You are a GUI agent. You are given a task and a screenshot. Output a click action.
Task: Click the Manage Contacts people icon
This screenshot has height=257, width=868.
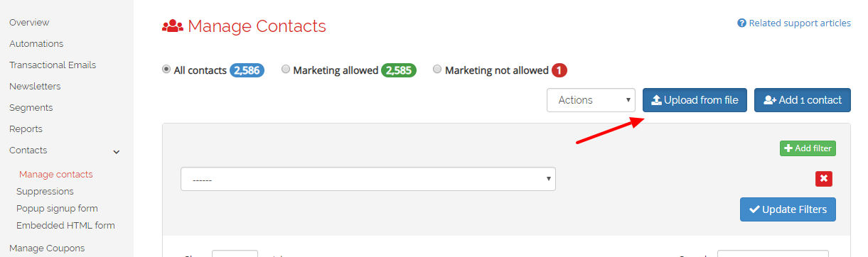[x=173, y=27]
